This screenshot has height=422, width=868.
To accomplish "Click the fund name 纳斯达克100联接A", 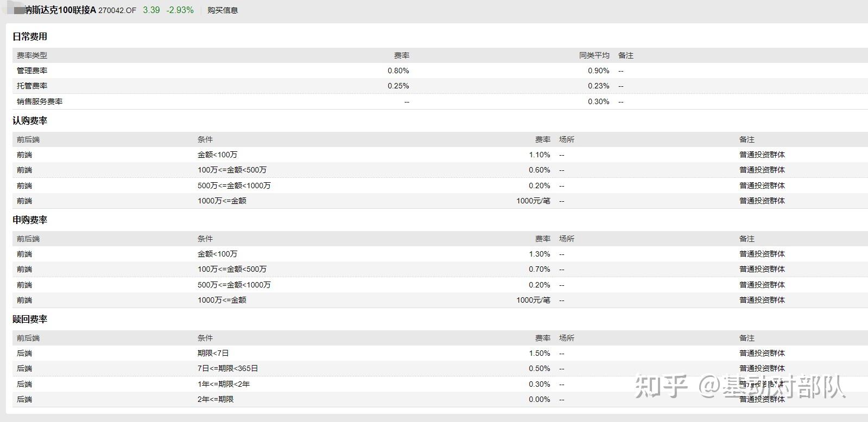I will pos(60,10).
